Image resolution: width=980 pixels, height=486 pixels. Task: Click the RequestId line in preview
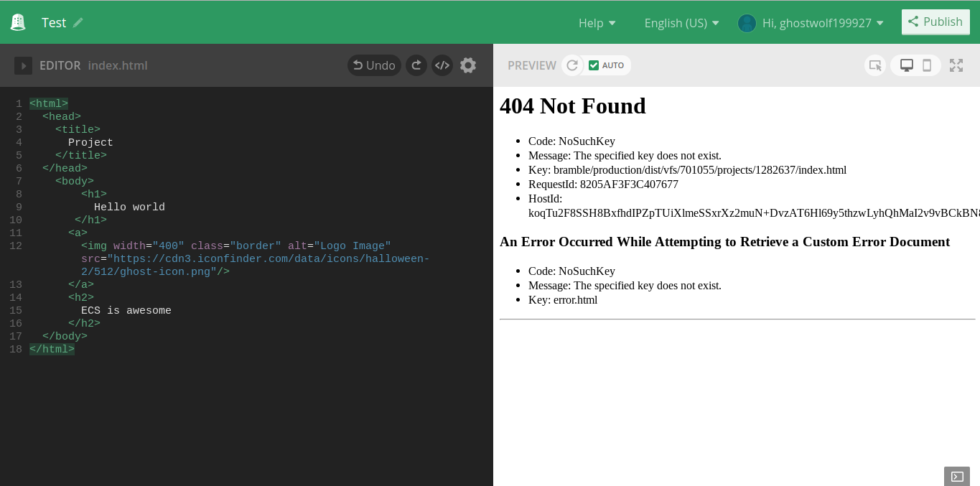(603, 184)
